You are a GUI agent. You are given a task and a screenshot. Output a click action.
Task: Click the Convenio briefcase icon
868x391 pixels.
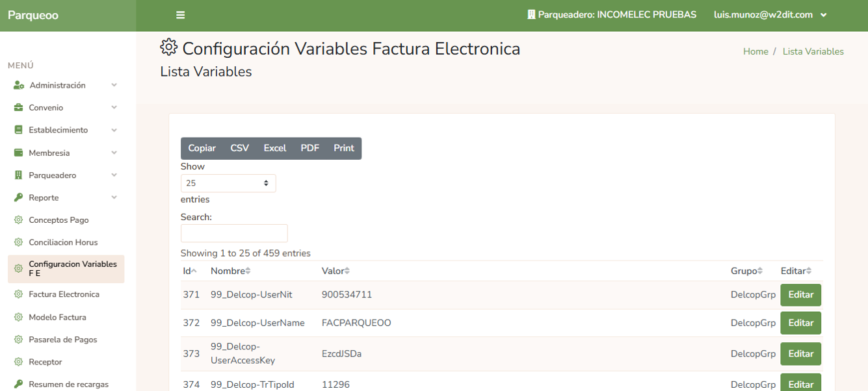point(18,108)
